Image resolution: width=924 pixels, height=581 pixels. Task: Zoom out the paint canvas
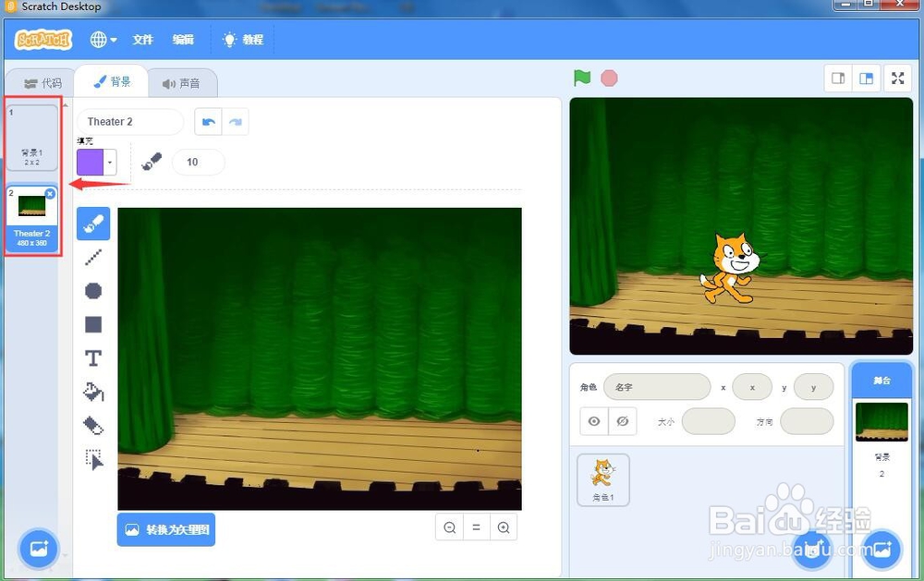coord(450,527)
